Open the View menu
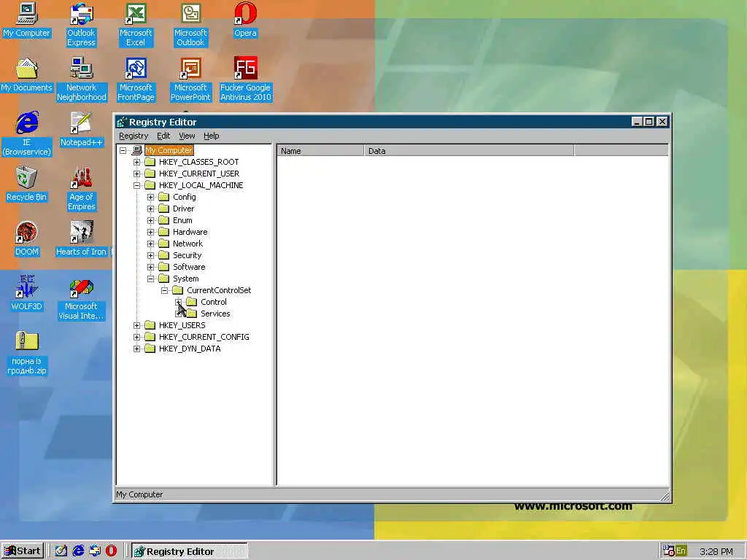This screenshot has width=747, height=560. 187,136
